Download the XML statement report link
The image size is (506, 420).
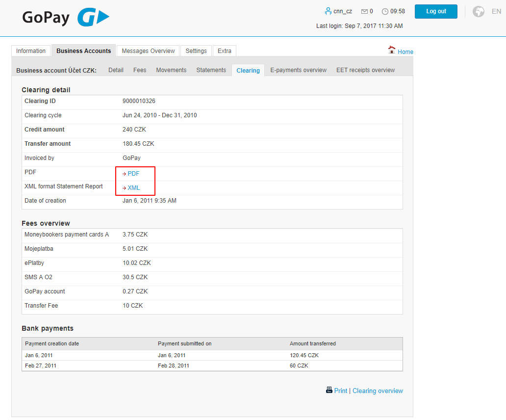tap(133, 188)
